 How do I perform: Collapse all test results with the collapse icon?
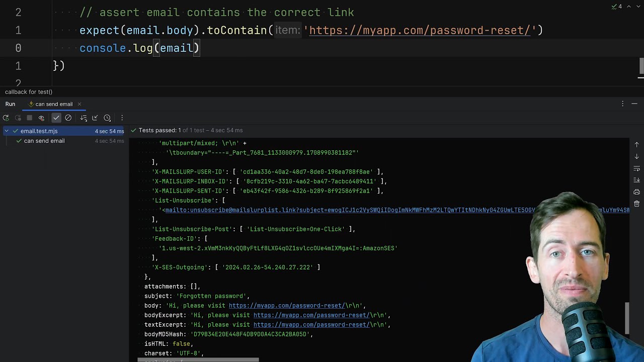(95, 118)
